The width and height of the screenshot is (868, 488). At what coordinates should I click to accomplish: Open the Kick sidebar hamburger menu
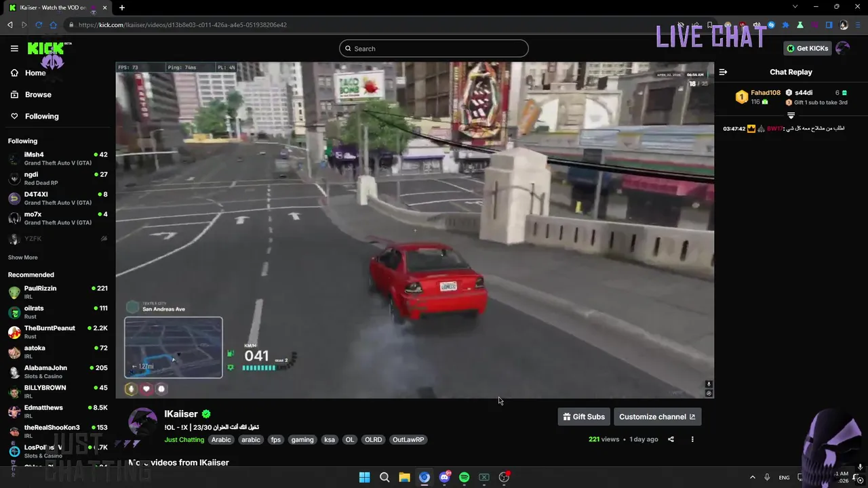[14, 48]
